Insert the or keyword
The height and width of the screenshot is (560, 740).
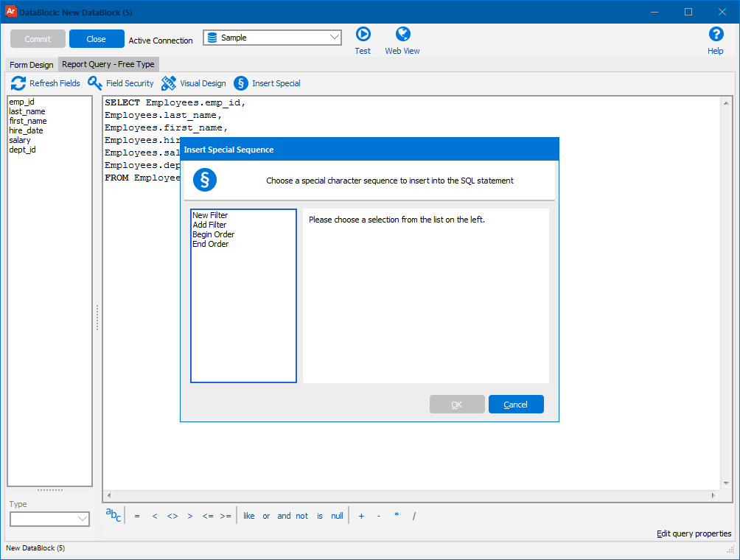266,516
